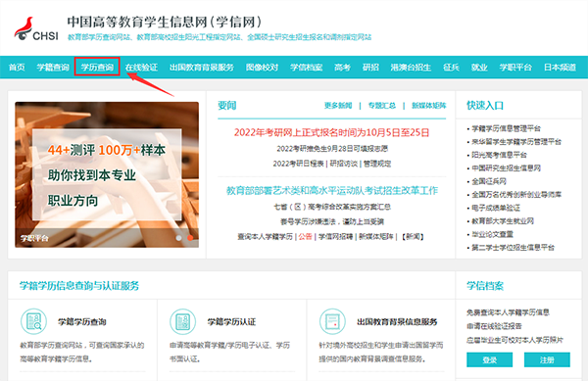Open 高考综合改革实施方案汇总 link

point(332,207)
